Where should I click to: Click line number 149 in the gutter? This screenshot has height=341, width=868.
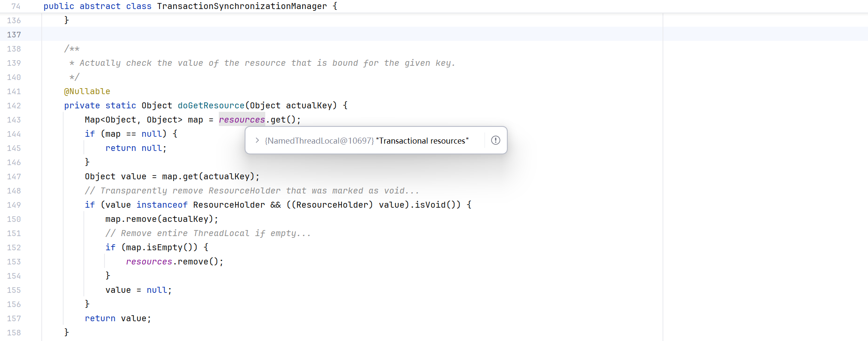(x=14, y=205)
